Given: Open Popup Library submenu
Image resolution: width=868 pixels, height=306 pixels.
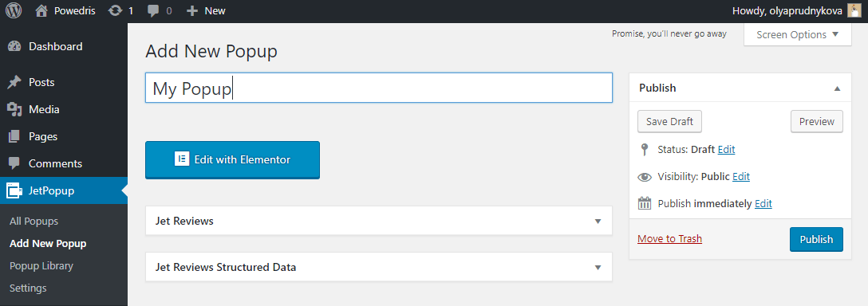Looking at the screenshot, I should click(x=41, y=266).
